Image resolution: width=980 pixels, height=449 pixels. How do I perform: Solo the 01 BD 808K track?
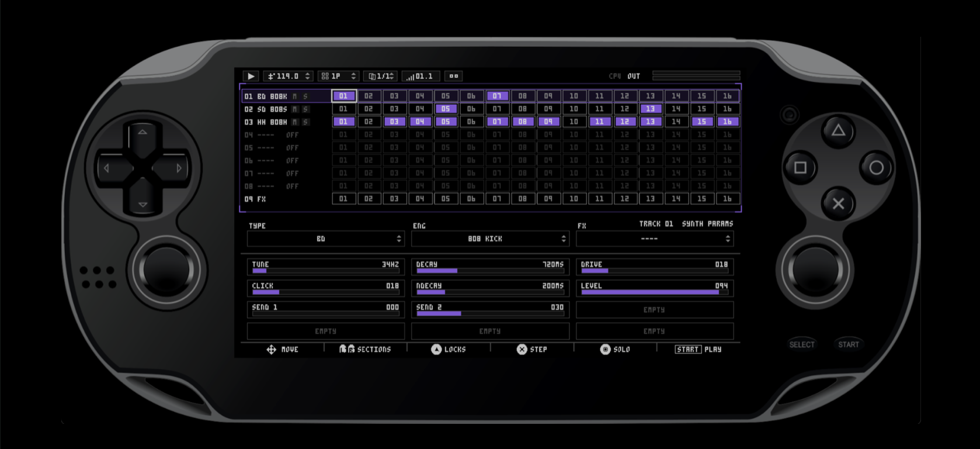click(x=305, y=96)
